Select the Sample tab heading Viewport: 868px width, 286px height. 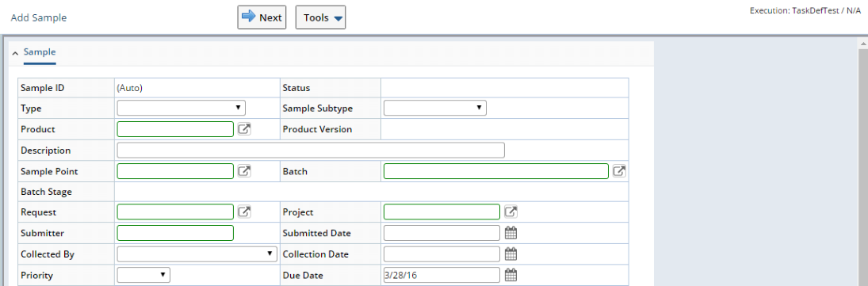[x=40, y=52]
